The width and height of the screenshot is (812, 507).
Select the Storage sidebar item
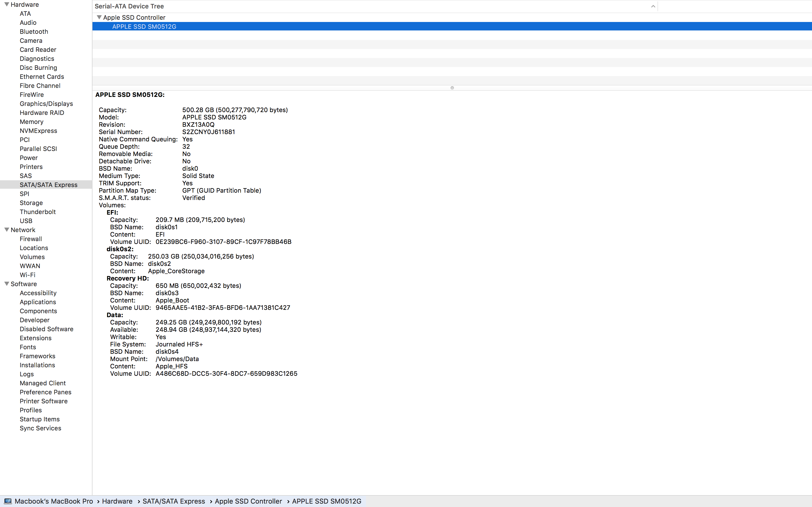pyautogui.click(x=31, y=203)
